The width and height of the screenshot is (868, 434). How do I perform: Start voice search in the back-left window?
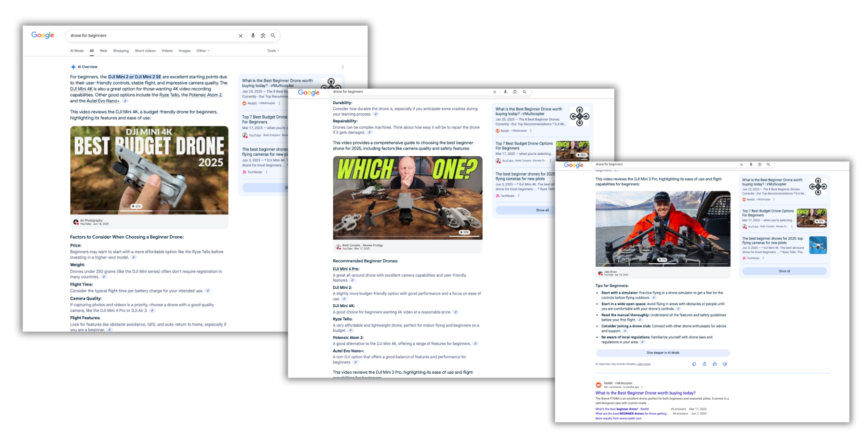pyautogui.click(x=253, y=36)
